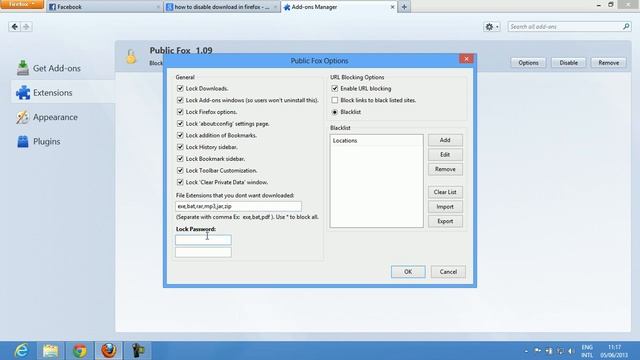Click the action center flag tray icon
The height and width of the screenshot is (360, 640).
click(538, 351)
